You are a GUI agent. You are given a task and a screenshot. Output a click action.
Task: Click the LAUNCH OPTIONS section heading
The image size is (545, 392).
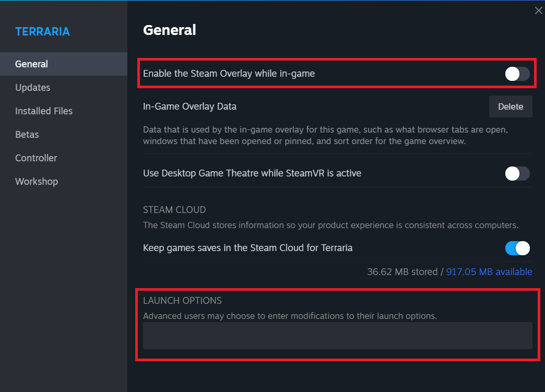coord(182,301)
